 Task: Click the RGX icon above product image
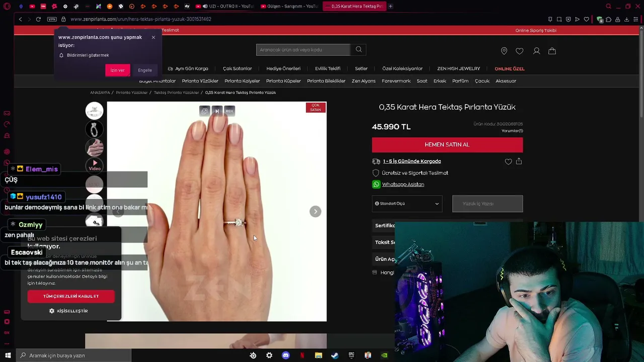click(229, 111)
